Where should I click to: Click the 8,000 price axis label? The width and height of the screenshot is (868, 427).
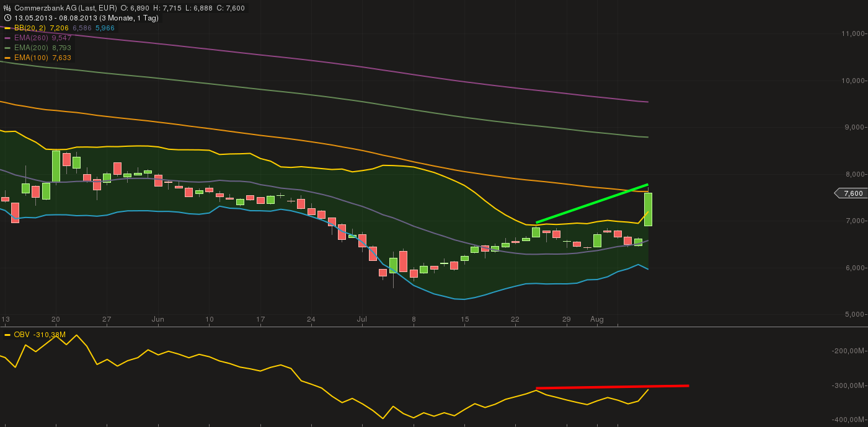[x=856, y=174]
